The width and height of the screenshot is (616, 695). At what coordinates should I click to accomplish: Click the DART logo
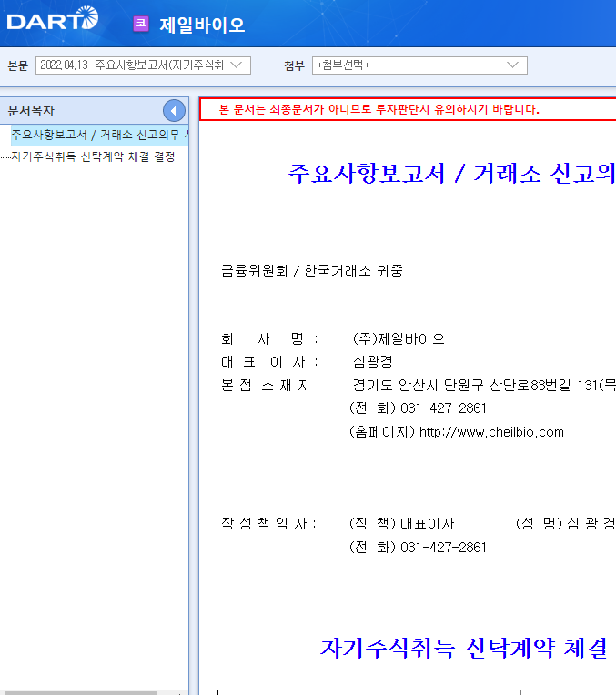(x=53, y=18)
